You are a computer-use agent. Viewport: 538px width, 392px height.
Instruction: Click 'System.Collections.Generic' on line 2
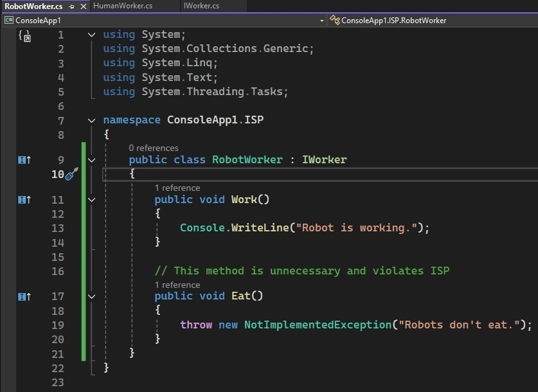225,49
